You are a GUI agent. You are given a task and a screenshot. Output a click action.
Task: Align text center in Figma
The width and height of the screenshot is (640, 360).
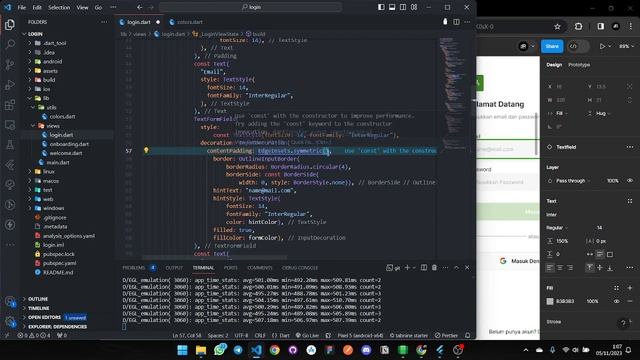(560, 268)
